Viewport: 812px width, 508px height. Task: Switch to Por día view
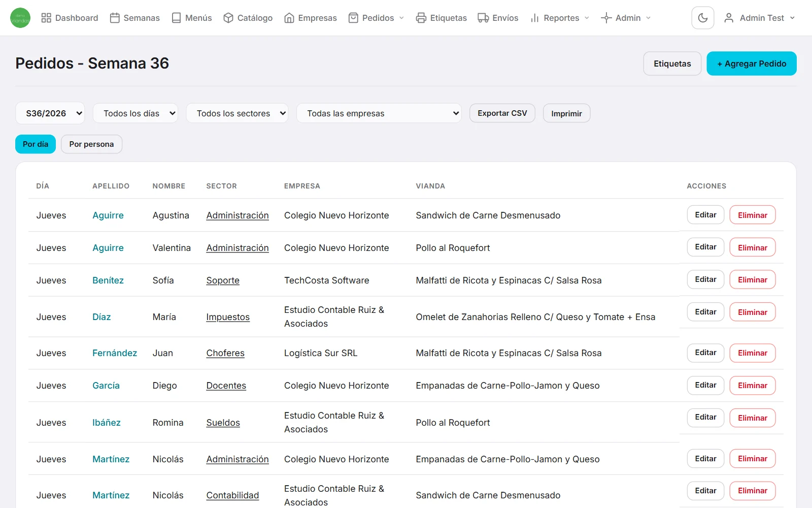point(36,144)
